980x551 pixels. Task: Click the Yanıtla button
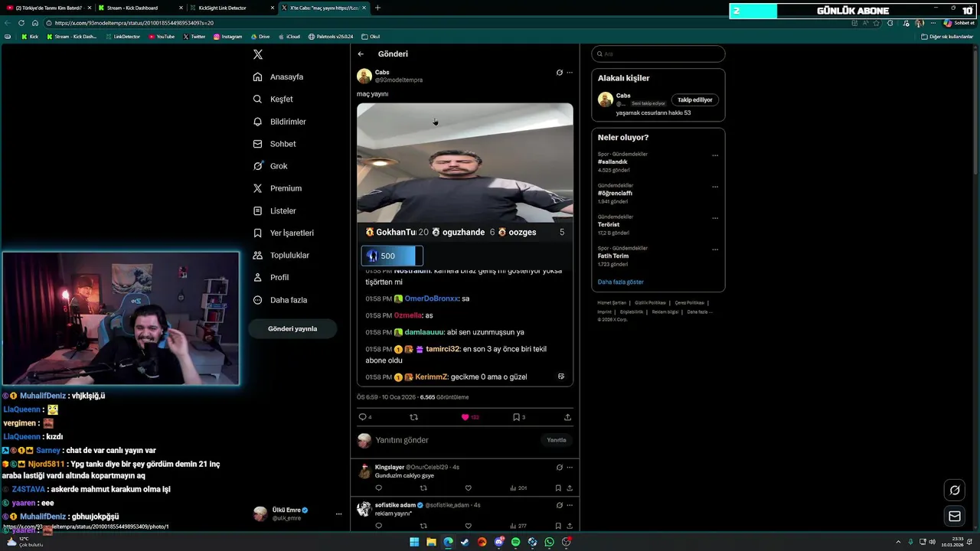(x=557, y=440)
